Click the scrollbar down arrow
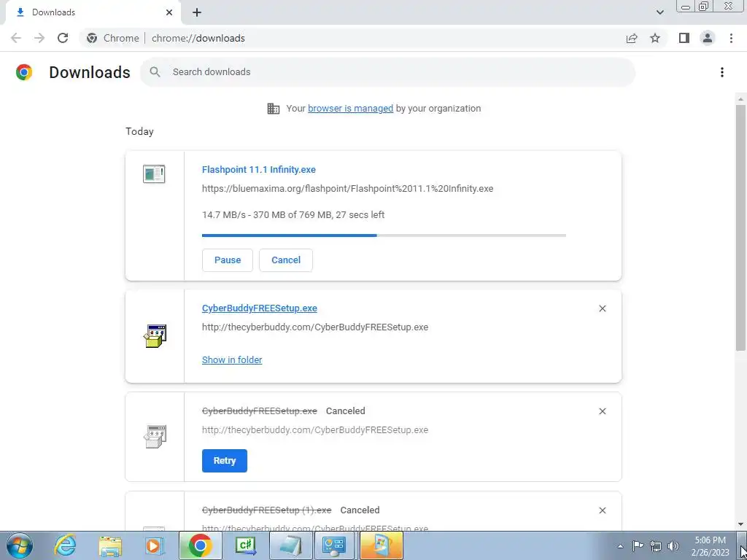747x560 pixels. click(741, 524)
